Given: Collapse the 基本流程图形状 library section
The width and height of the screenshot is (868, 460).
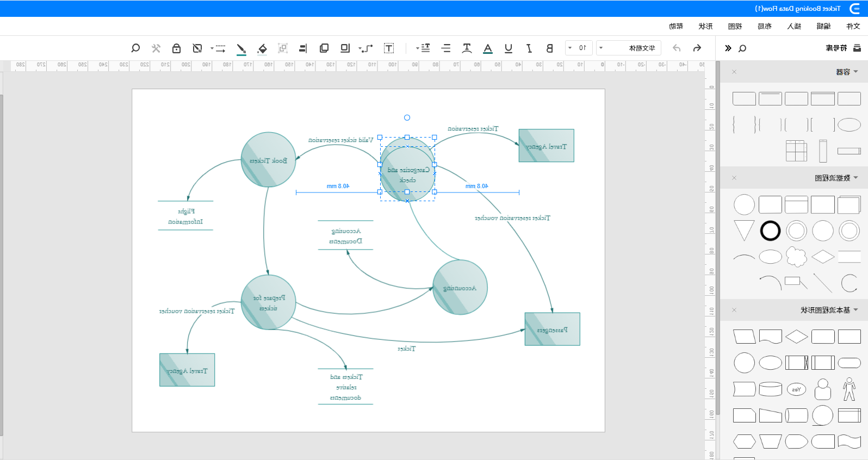Looking at the screenshot, I should click(x=855, y=310).
